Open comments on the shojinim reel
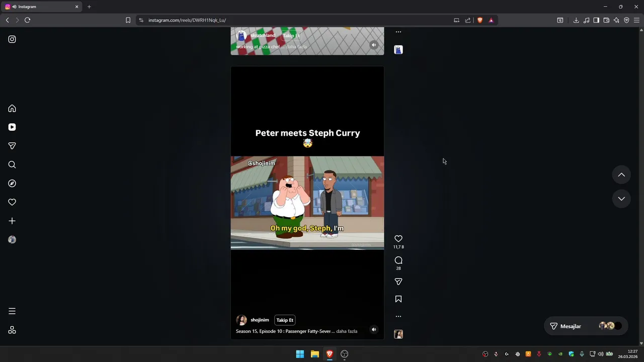644x362 pixels. [398, 260]
